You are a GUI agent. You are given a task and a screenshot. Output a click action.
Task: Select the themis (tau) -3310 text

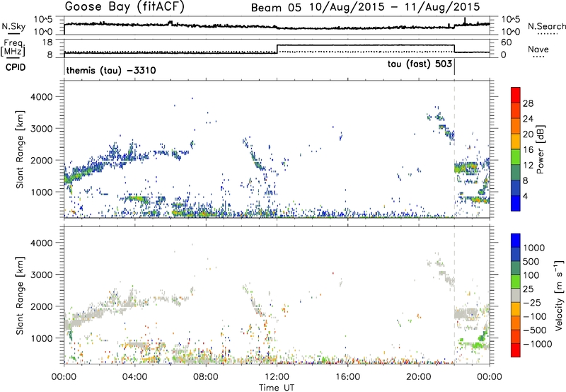pos(111,70)
